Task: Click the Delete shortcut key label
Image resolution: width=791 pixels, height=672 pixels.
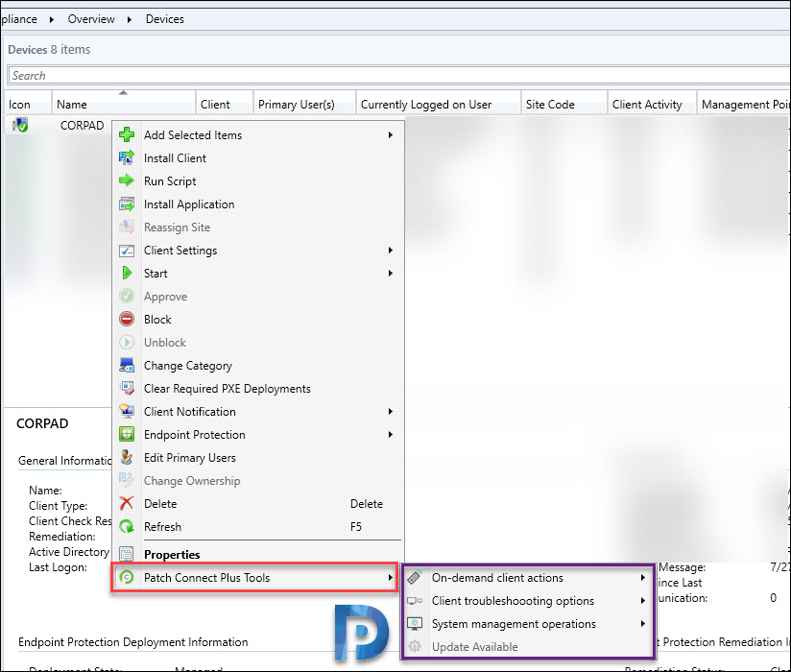Action: pyautogui.click(x=367, y=503)
